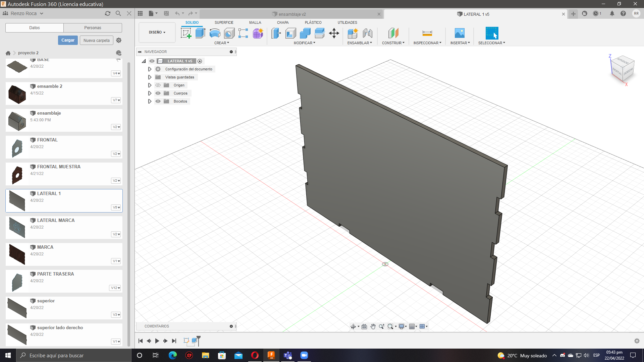This screenshot has width=644, height=362.
Task: Select the Revolve tool icon
Action: click(215, 33)
